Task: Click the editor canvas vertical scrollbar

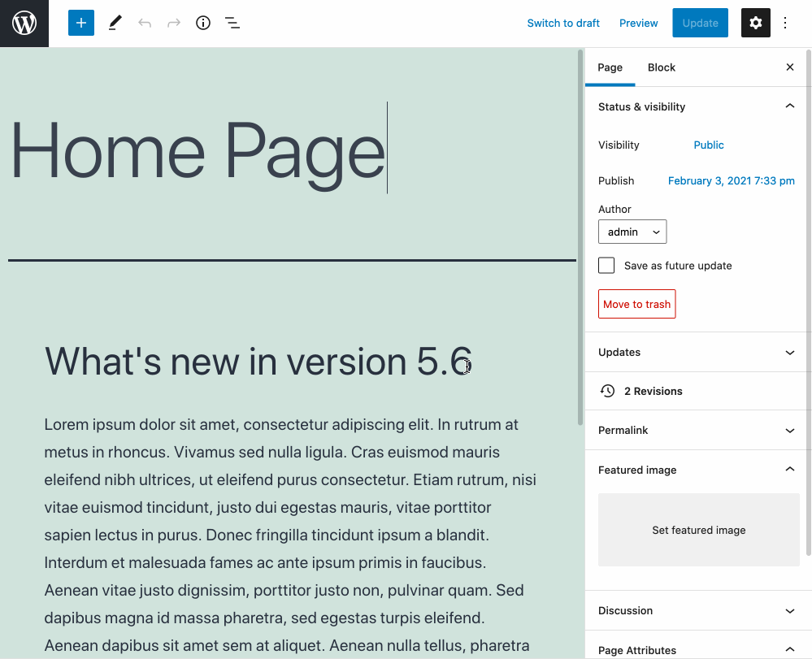Action: pos(580,237)
